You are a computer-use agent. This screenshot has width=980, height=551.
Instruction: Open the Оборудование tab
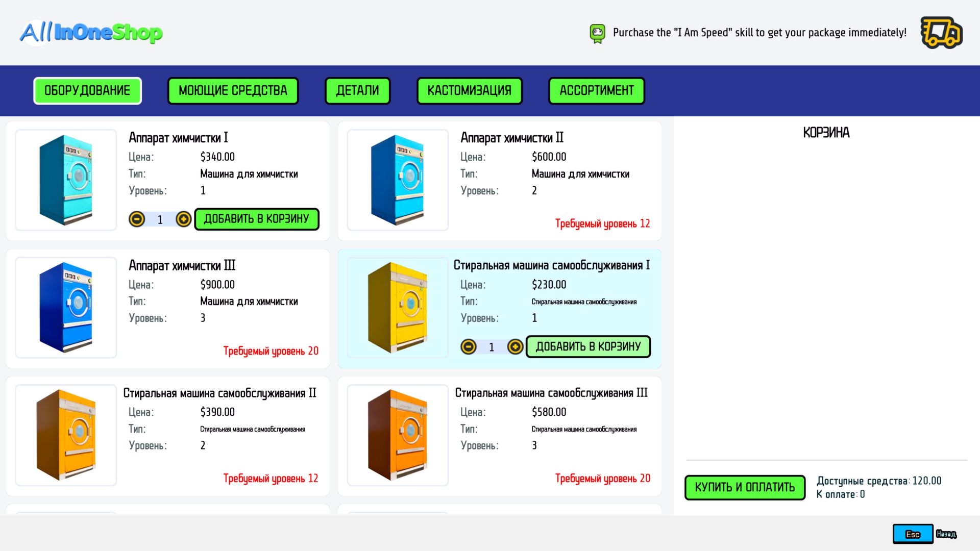click(87, 91)
